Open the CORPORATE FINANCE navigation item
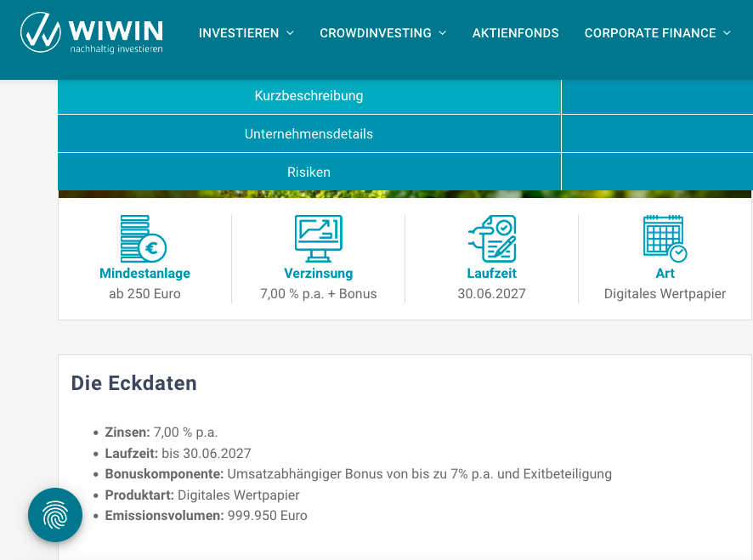The width and height of the screenshot is (753, 560). tap(650, 33)
